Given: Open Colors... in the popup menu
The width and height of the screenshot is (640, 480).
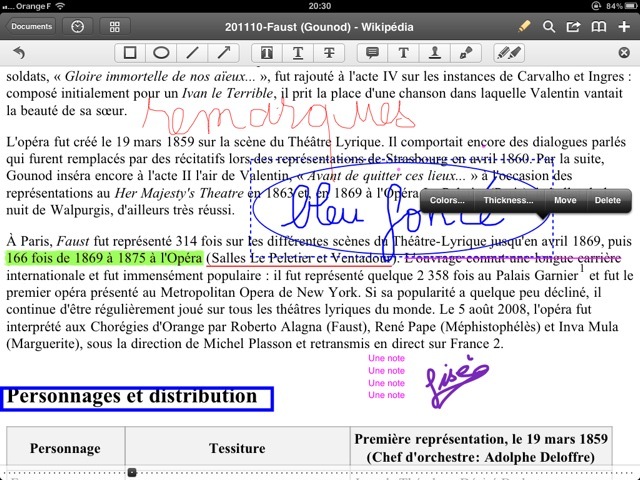Looking at the screenshot, I should pyautogui.click(x=446, y=201).
